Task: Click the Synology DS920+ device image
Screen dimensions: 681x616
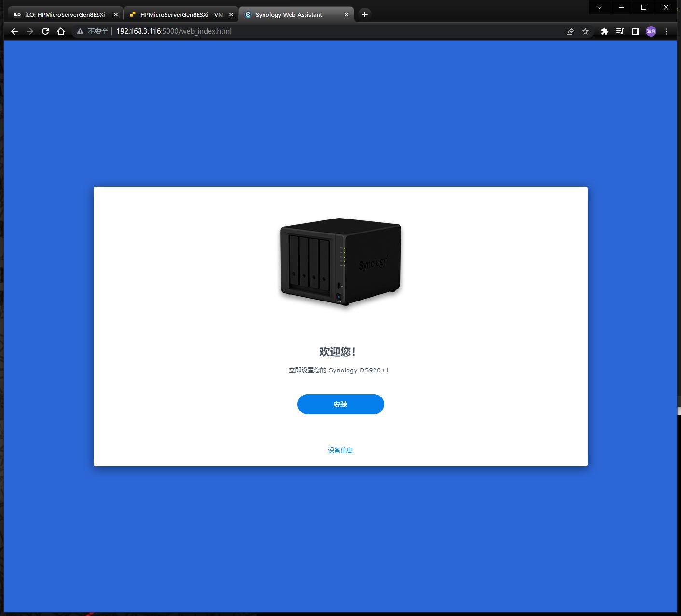Action: coord(341,262)
